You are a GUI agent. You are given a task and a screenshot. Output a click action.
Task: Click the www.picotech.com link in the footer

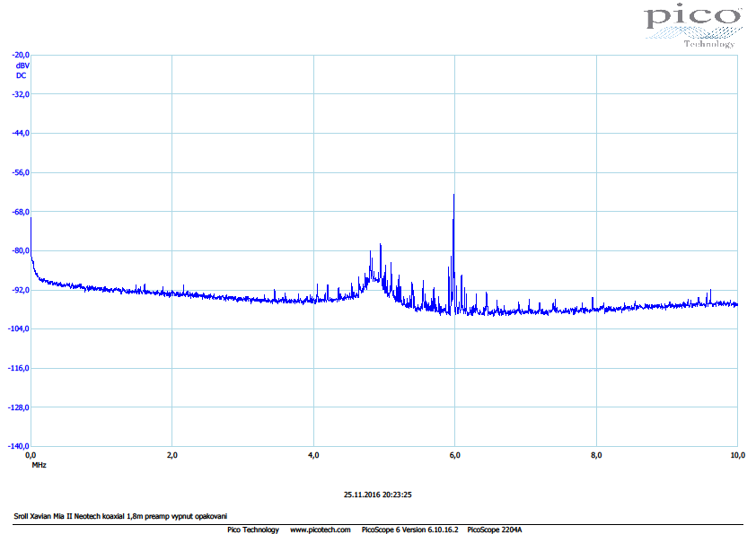(x=321, y=530)
